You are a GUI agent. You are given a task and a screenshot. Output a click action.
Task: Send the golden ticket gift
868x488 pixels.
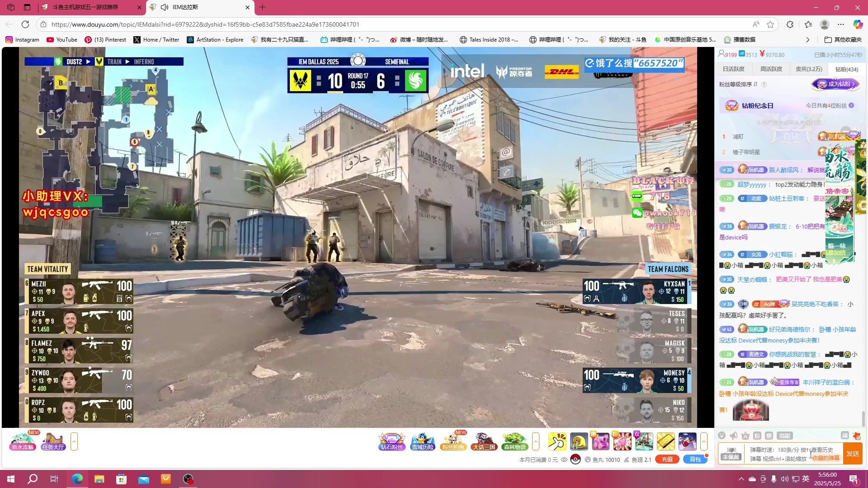(x=666, y=441)
